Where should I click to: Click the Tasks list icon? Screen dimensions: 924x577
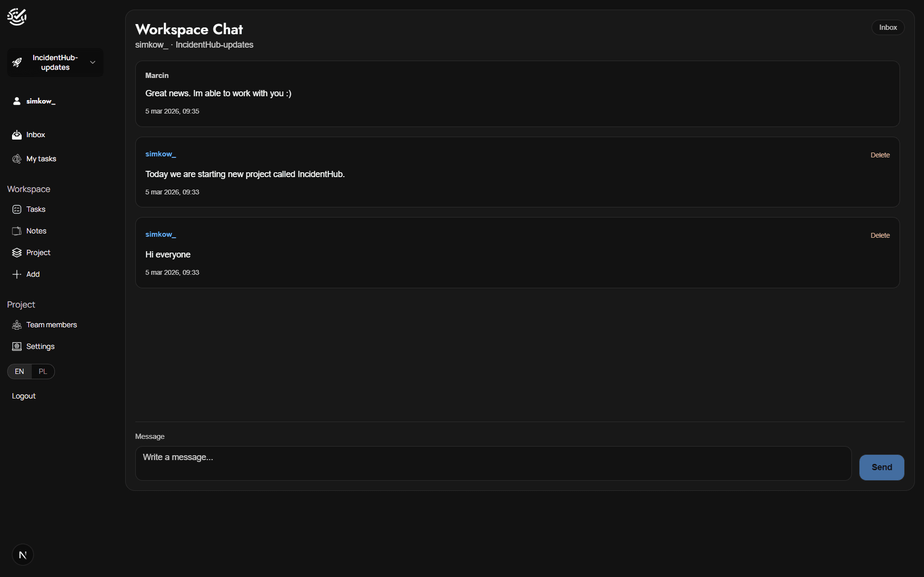point(17,209)
